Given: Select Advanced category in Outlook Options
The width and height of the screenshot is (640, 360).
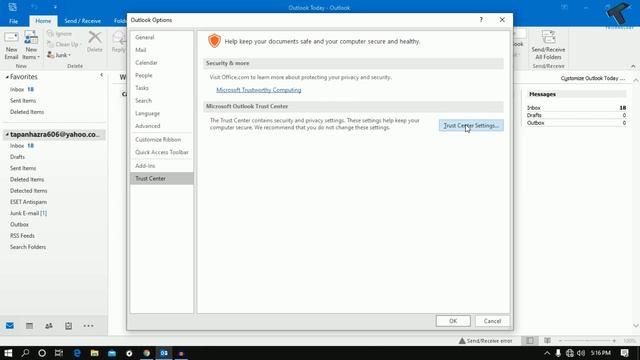Looking at the screenshot, I should pyautogui.click(x=162, y=126).
